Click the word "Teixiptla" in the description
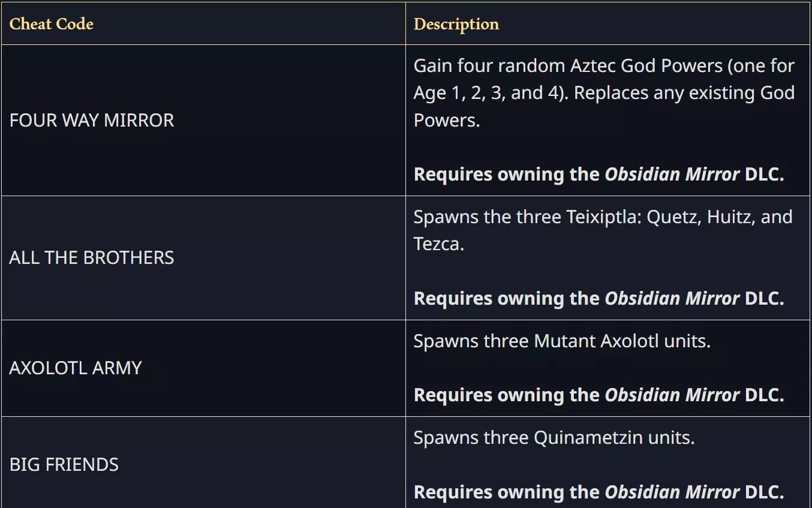812x508 pixels. (603, 217)
